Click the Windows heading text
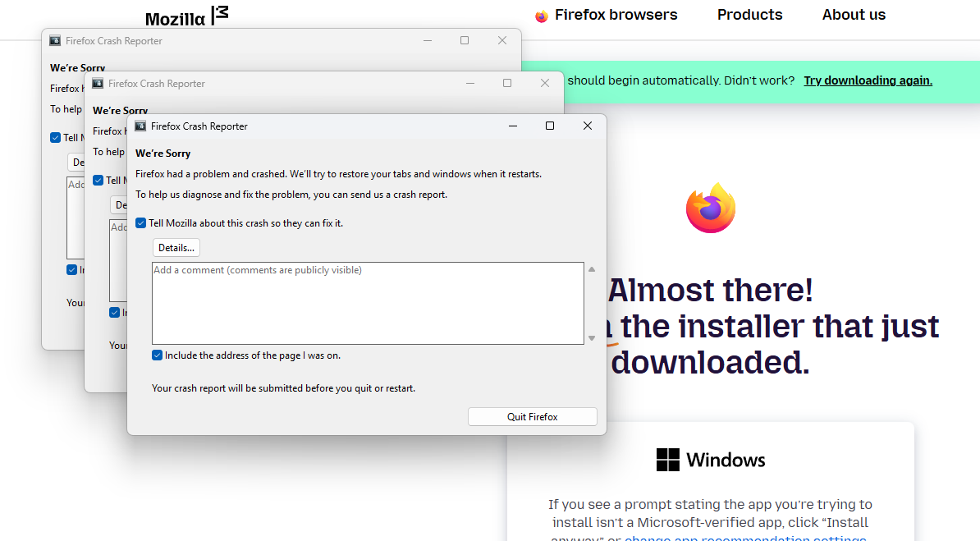 click(x=726, y=461)
